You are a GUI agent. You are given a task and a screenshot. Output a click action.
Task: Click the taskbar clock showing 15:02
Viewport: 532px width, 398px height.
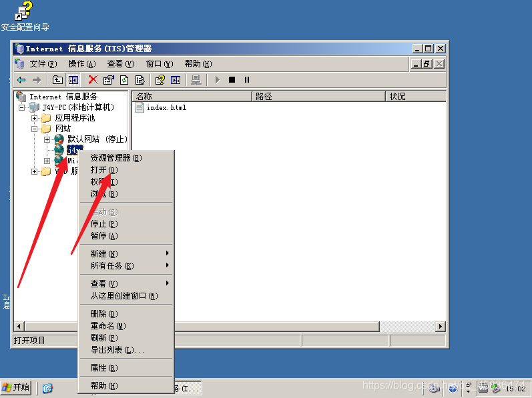515,389
